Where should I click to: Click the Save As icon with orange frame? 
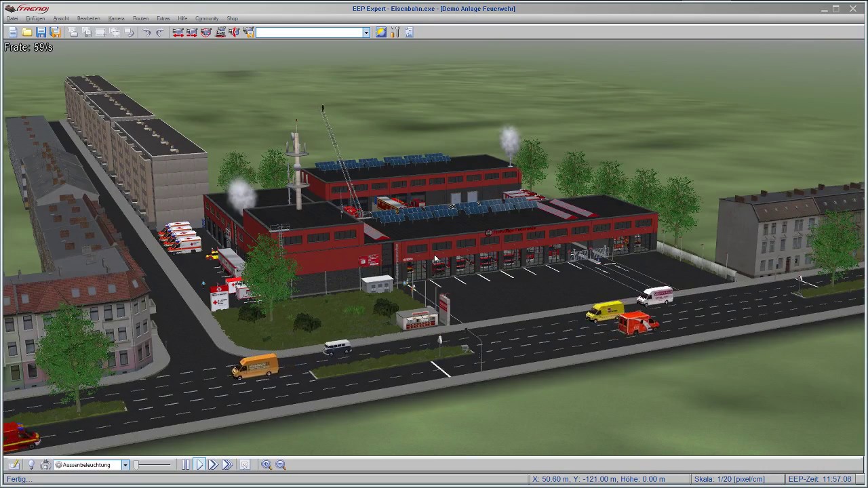coord(55,32)
